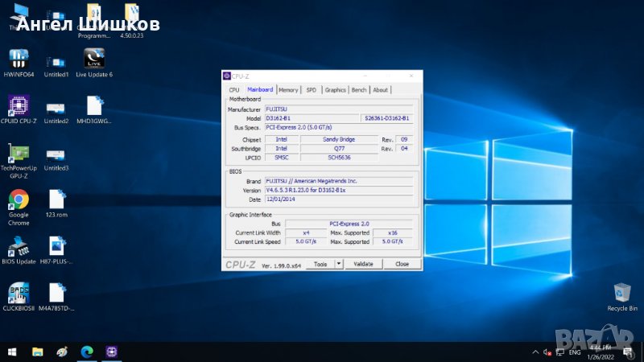Open Recycle Bin on desktop

[x=621, y=293]
